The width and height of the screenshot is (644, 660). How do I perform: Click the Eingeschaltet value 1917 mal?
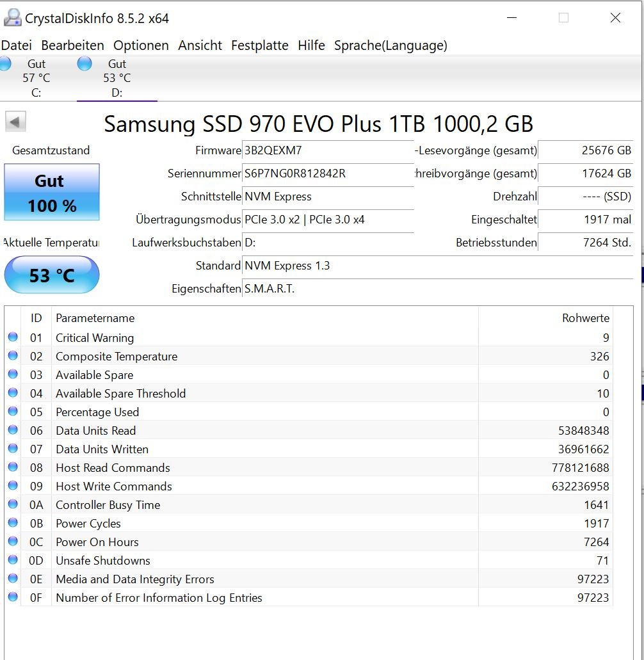click(586, 220)
